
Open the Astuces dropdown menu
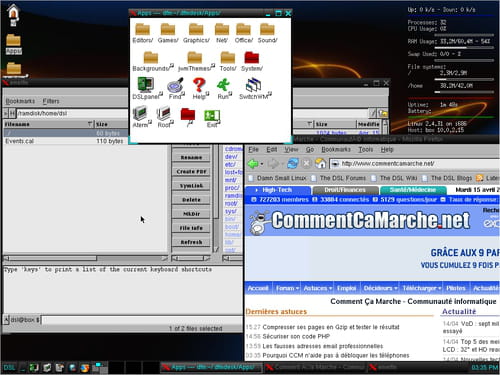point(317,288)
